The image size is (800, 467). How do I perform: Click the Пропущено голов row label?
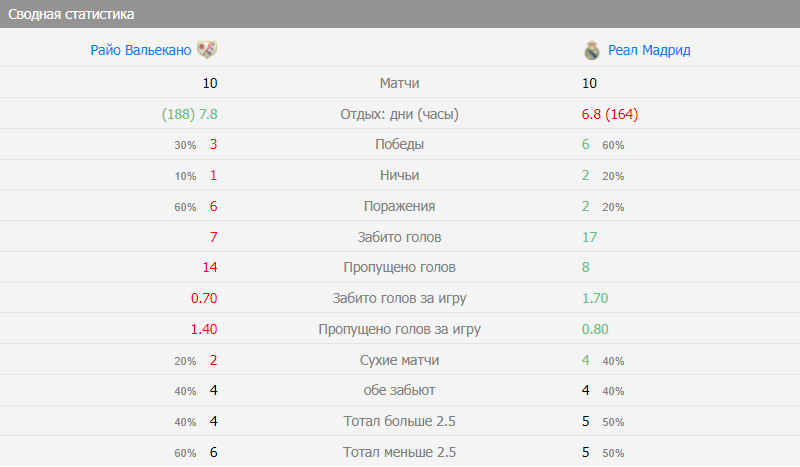[x=400, y=267]
